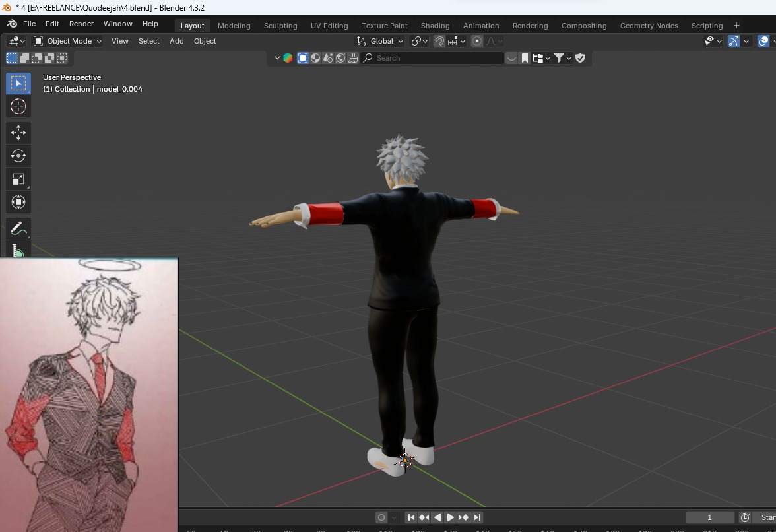Open the Render menu
776x532 pixels.
(81, 24)
